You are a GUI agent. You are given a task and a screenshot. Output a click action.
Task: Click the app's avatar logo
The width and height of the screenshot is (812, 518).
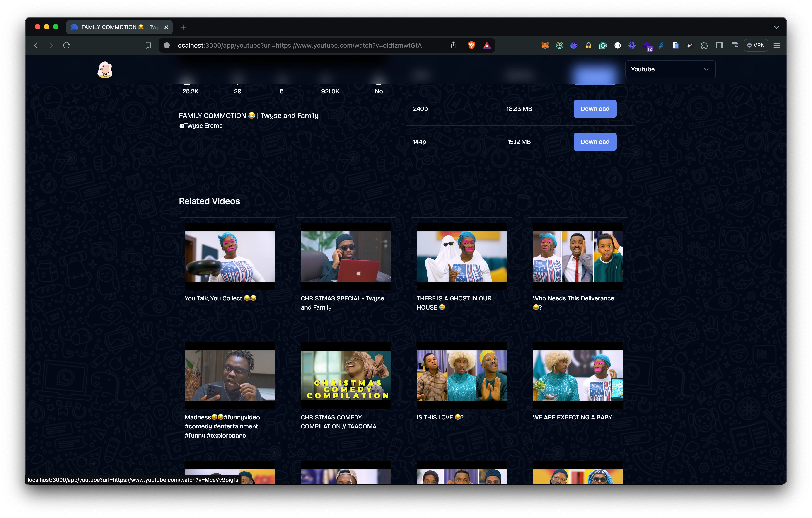(105, 70)
